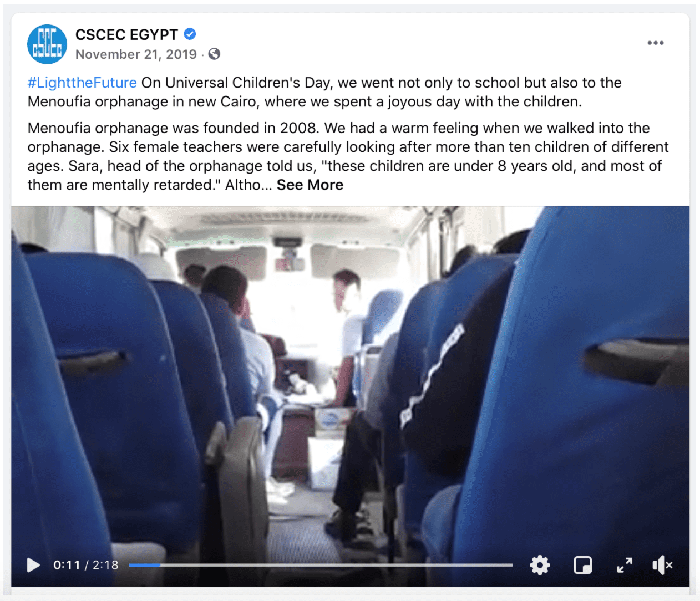Open the #LighttheFuture hashtag
The width and height of the screenshot is (700, 601).
(82, 83)
